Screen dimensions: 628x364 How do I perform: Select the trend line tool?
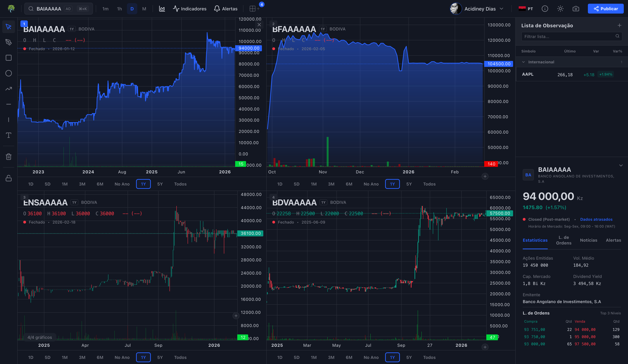(8, 89)
